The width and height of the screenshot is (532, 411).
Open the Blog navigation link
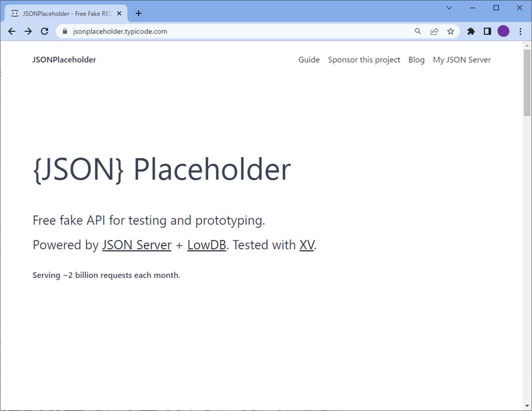[416, 60]
